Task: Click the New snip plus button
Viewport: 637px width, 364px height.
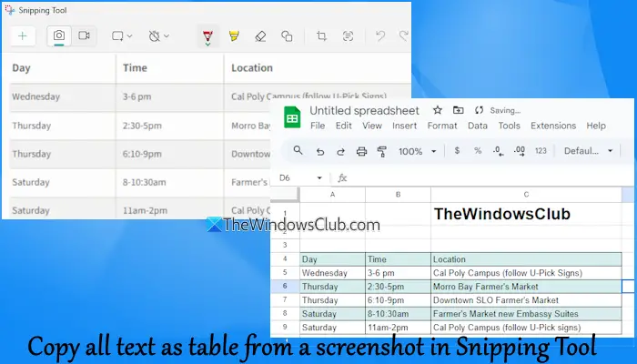Action: tap(23, 36)
